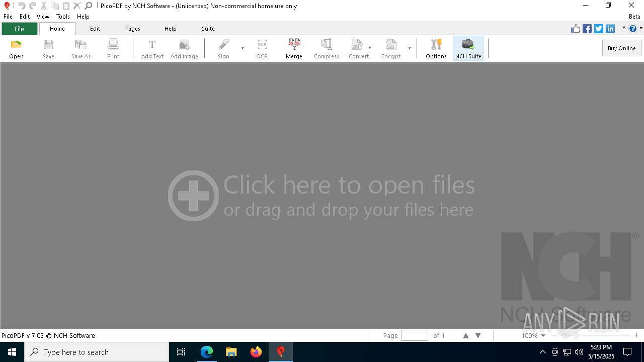Viewport: 644px width, 362px height.
Task: Go to next page down arrow
Action: pyautogui.click(x=478, y=335)
